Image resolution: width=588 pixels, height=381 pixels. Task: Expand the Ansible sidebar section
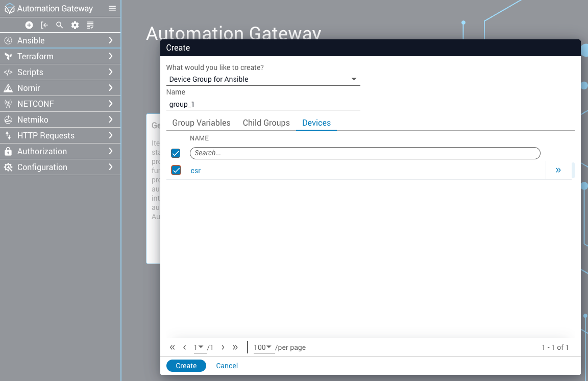pos(60,40)
